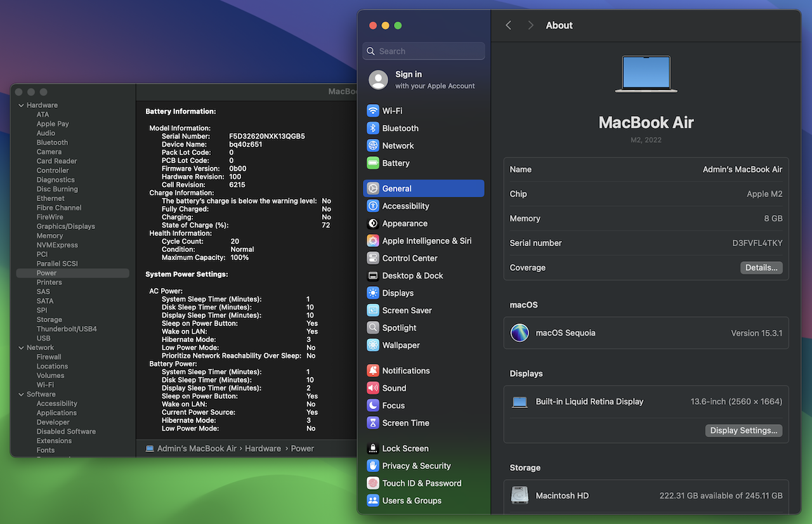Viewport: 812px width, 524px height.
Task: Click the name Admin's MacBook Air value
Action: click(x=742, y=169)
